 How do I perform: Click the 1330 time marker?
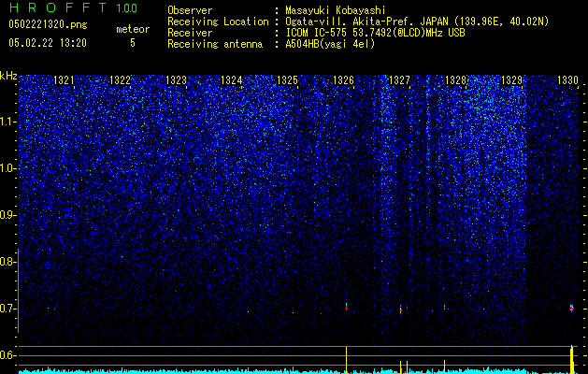567,80
